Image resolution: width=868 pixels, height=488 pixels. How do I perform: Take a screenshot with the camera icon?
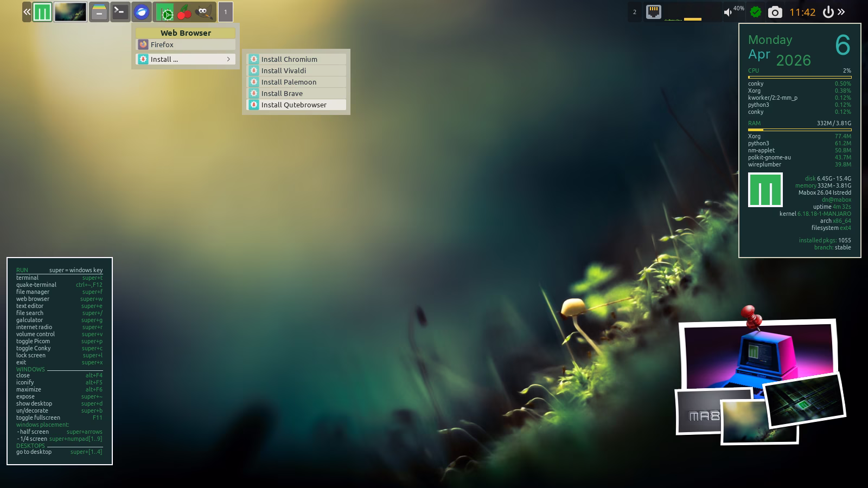(775, 12)
